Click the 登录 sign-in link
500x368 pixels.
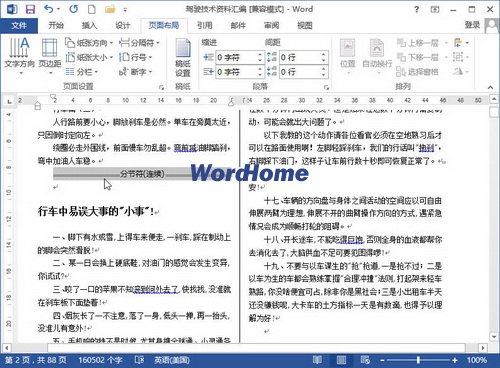(472, 25)
